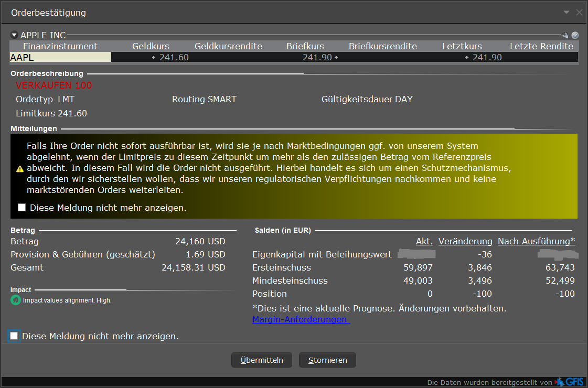Image resolution: width=588 pixels, height=388 pixels.
Task: Click the fees value 1.69 USD
Action: pyautogui.click(x=206, y=254)
